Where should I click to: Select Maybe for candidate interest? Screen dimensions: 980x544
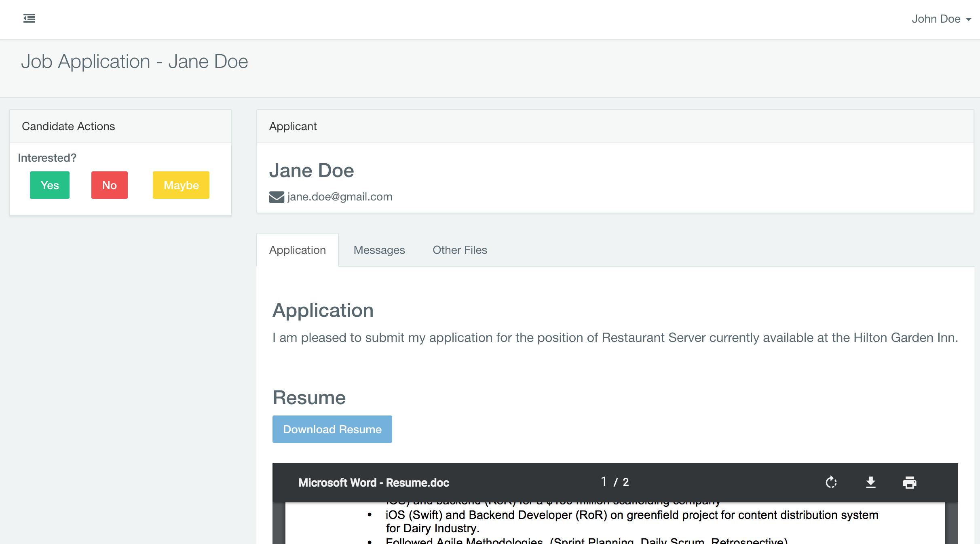pyautogui.click(x=180, y=185)
